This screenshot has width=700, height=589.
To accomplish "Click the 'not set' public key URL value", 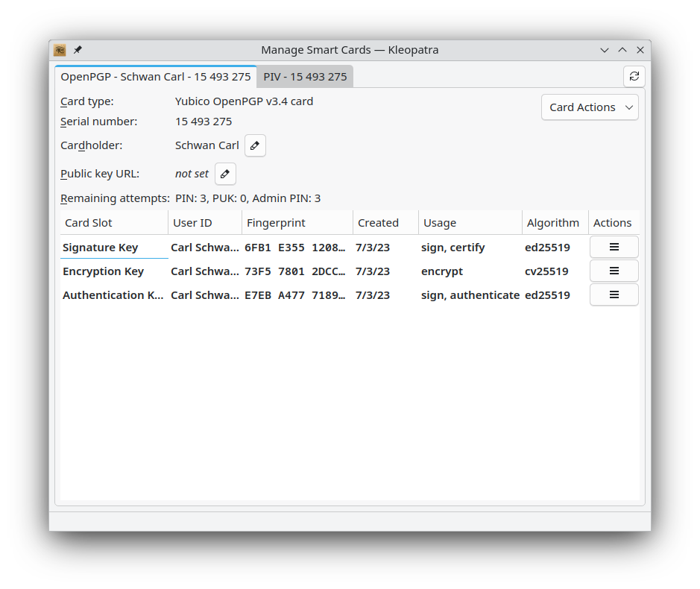I will tap(192, 174).
